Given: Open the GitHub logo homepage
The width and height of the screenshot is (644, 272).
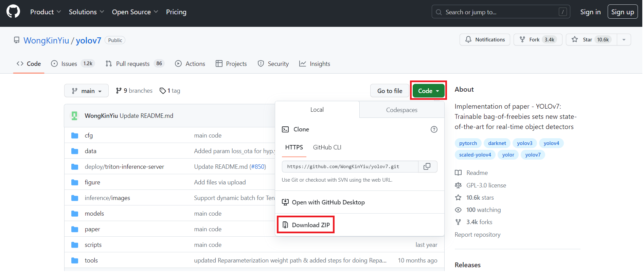Looking at the screenshot, I should [x=13, y=12].
